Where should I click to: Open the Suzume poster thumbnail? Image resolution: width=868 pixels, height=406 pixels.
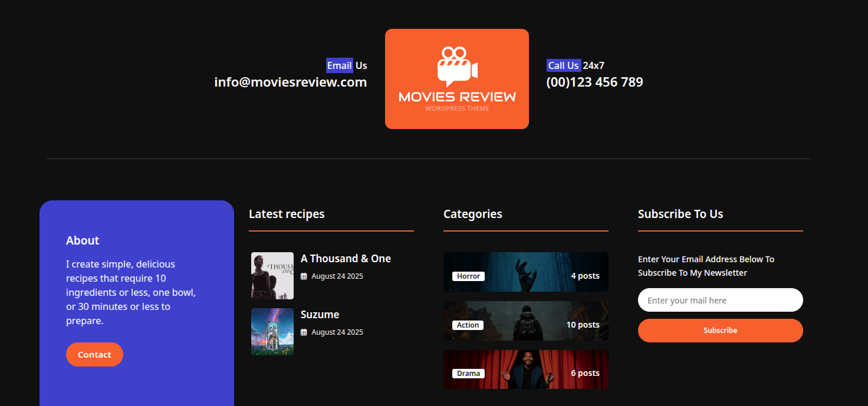coord(272,332)
